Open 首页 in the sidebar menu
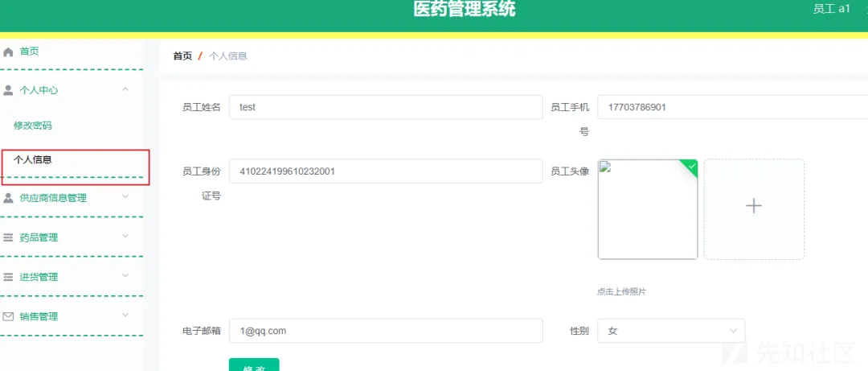The width and height of the screenshot is (868, 371). (30, 52)
